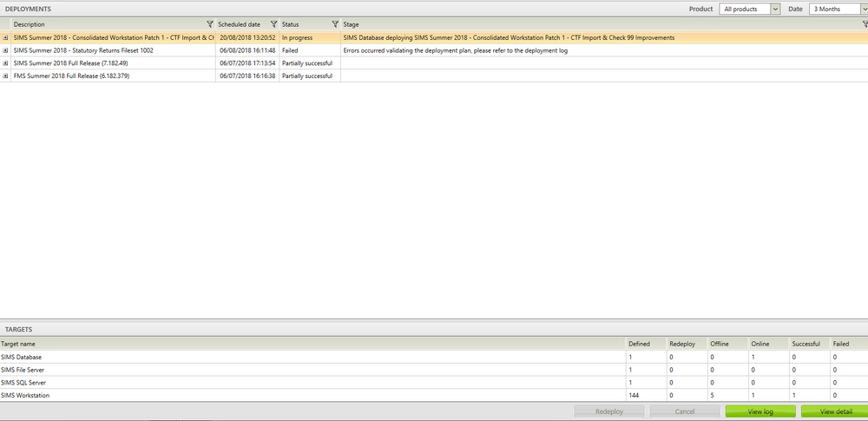Open the Product dropdown showing All products

[x=750, y=9]
